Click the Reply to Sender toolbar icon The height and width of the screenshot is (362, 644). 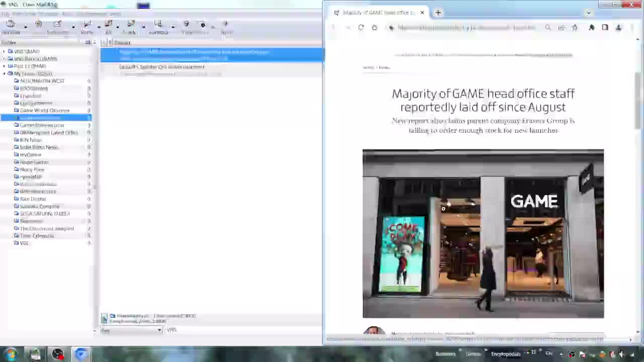click(x=130, y=27)
